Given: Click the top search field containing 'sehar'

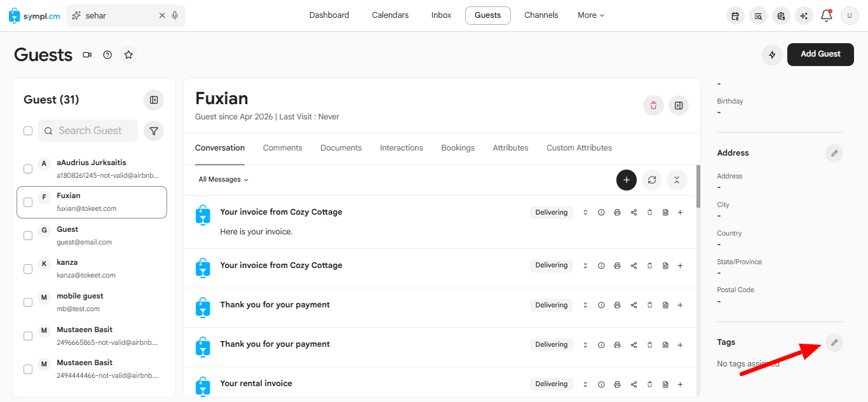Looking at the screenshot, I should coord(126,15).
